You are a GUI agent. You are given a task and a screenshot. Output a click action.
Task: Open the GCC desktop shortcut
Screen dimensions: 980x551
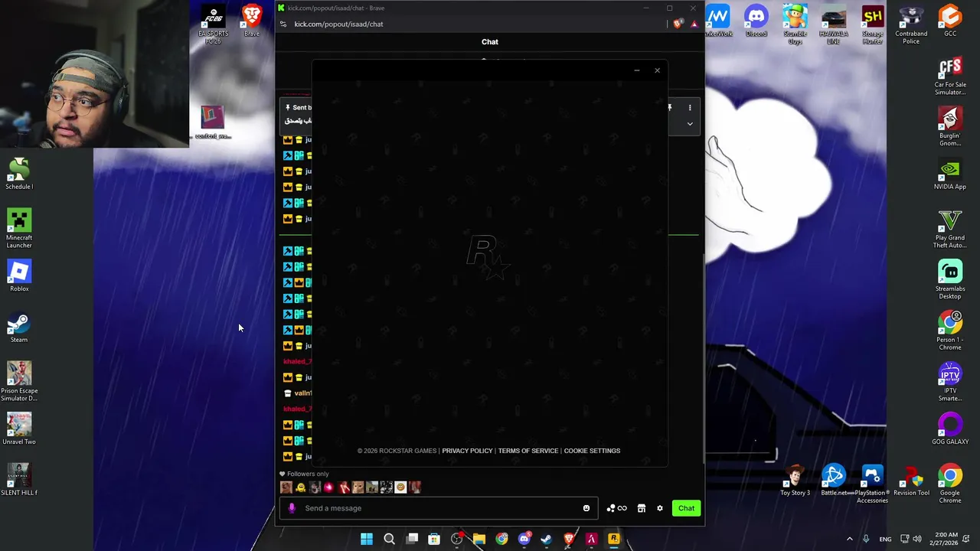pos(950,21)
